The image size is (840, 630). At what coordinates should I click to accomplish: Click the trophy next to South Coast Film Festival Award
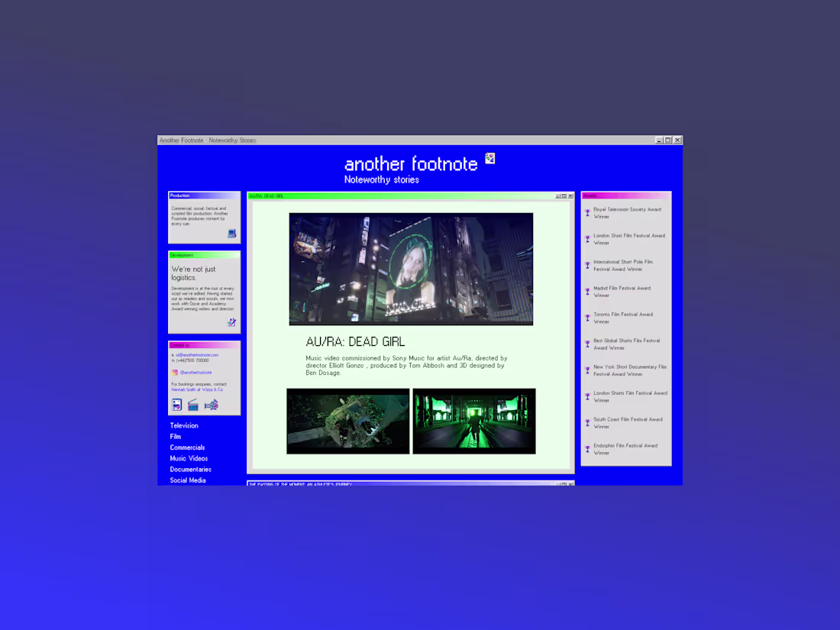click(x=588, y=423)
